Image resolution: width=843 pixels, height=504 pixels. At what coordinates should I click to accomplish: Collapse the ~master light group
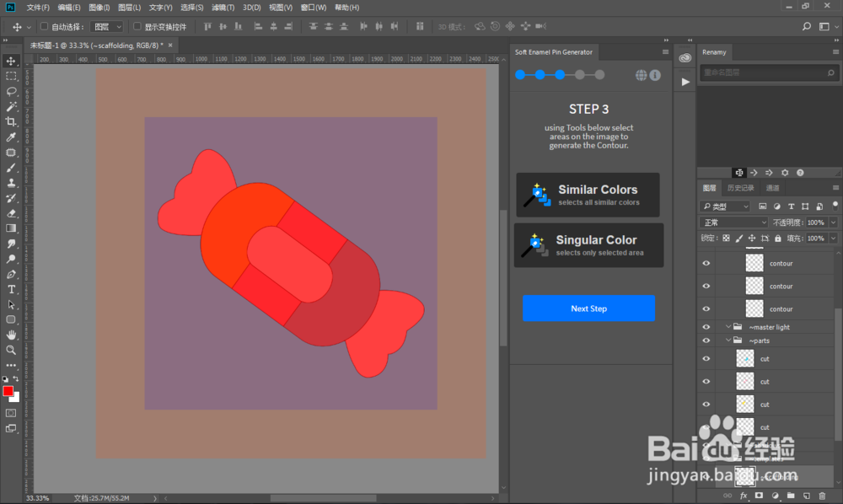(x=728, y=327)
